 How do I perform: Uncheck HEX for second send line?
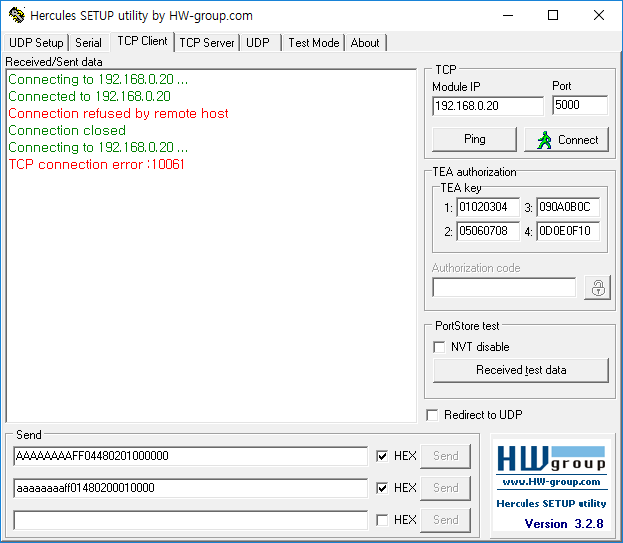pyautogui.click(x=382, y=488)
